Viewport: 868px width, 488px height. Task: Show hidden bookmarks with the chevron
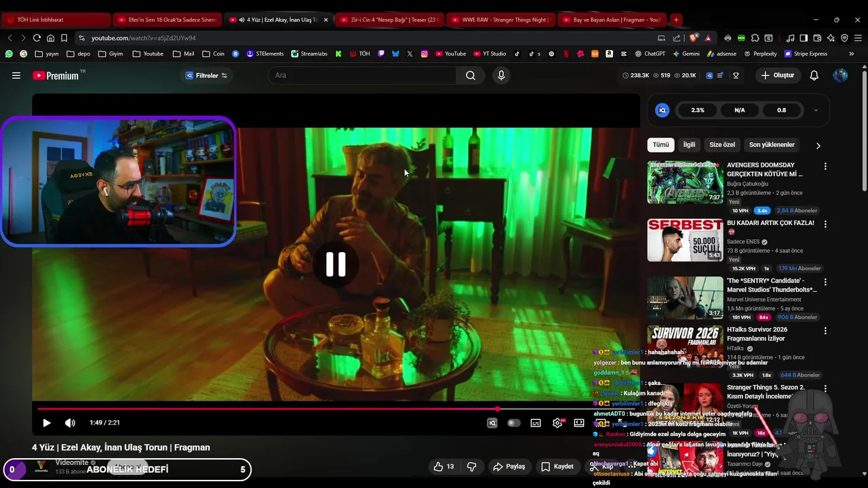coord(852,54)
